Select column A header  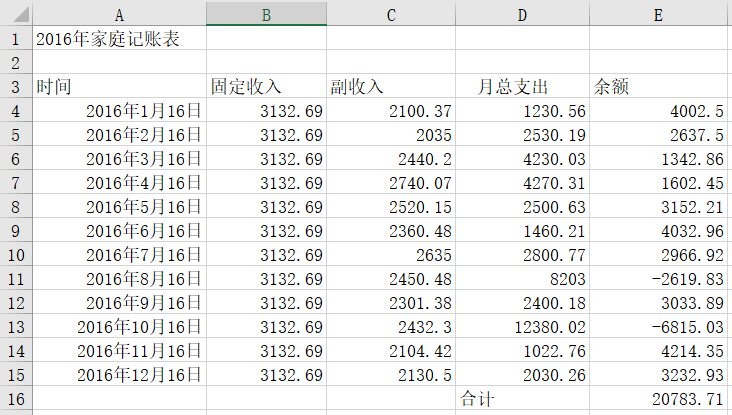tap(119, 14)
